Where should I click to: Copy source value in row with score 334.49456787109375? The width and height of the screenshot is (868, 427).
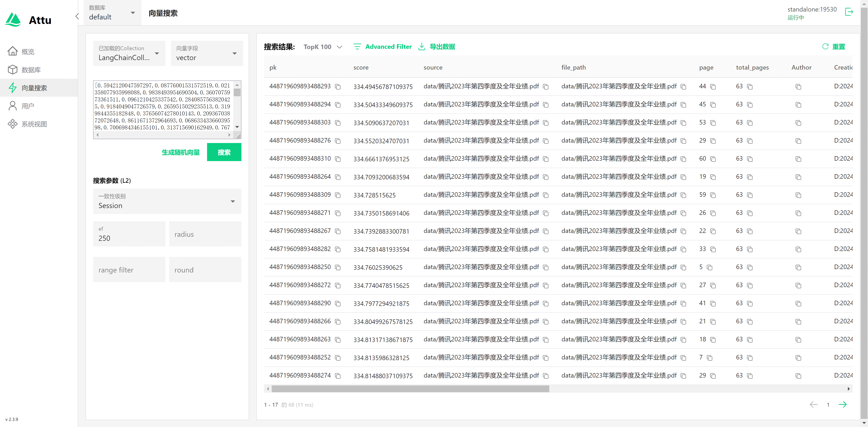click(x=546, y=87)
